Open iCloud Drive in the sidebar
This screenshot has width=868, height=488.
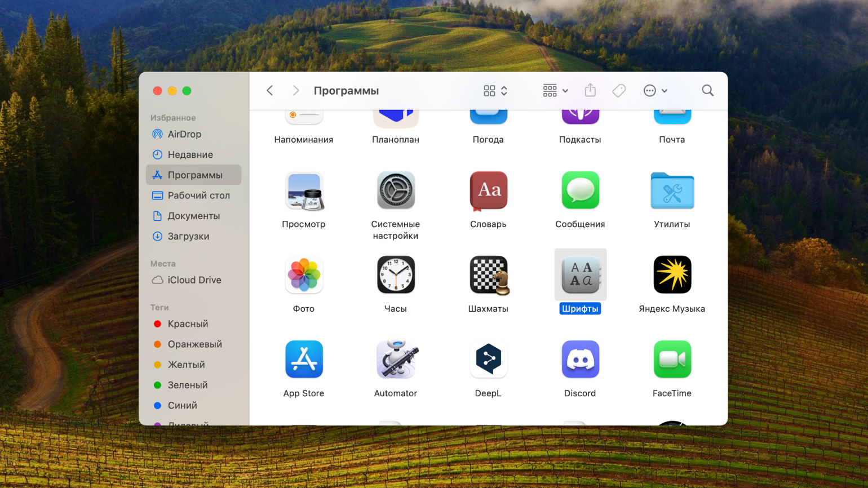click(x=194, y=280)
